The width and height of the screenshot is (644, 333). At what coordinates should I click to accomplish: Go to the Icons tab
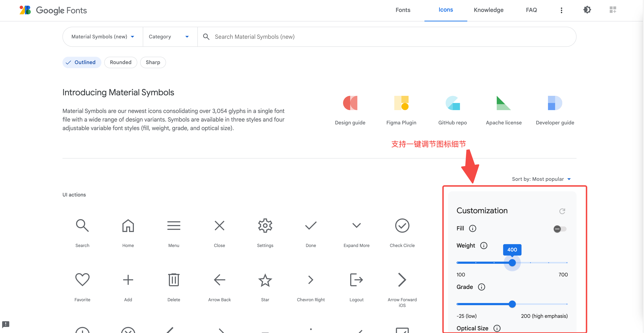[446, 10]
